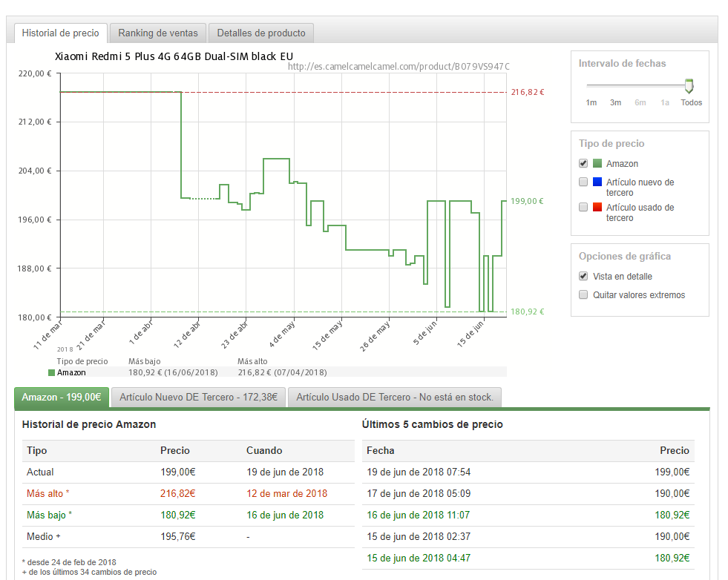The width and height of the screenshot is (728, 580).
Task: Select Artículo Nuevo DE Tercero tab
Action: (198, 398)
